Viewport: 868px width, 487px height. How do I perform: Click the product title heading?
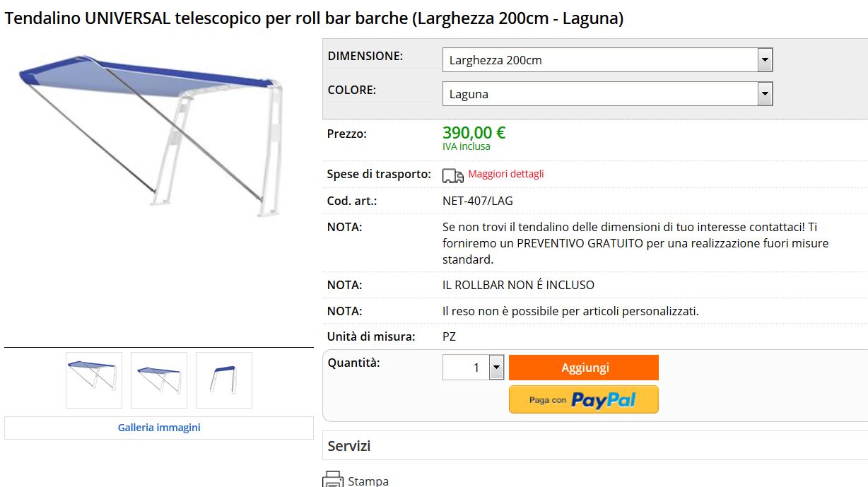click(x=314, y=18)
